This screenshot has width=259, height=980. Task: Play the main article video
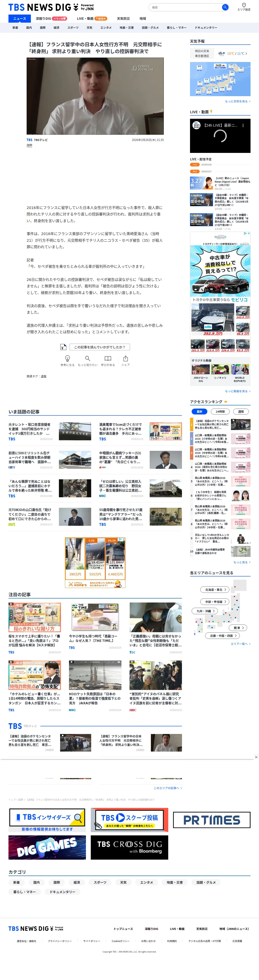(x=95, y=96)
